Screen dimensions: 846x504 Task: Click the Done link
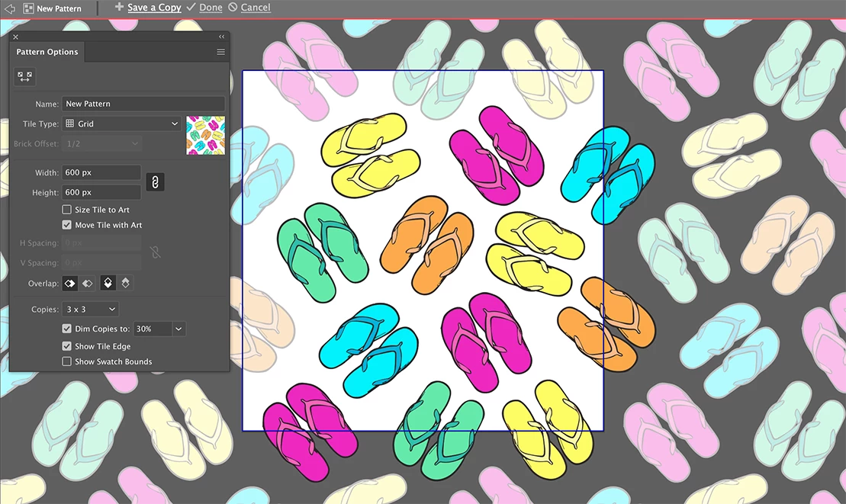click(x=211, y=8)
